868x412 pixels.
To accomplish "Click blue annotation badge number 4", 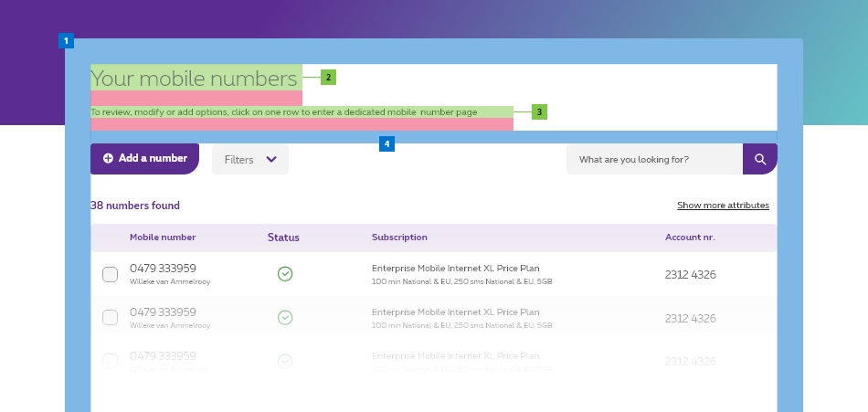I will pos(386,144).
